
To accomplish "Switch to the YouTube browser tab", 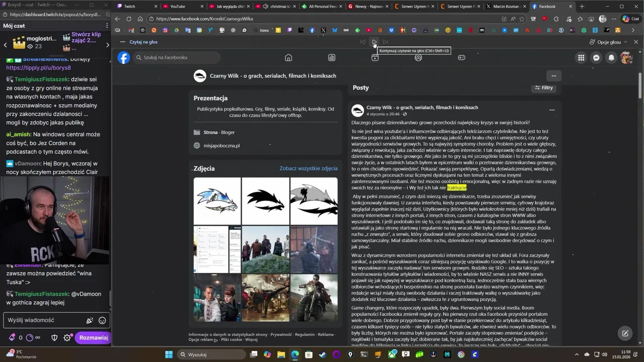I will tap(182, 7).
